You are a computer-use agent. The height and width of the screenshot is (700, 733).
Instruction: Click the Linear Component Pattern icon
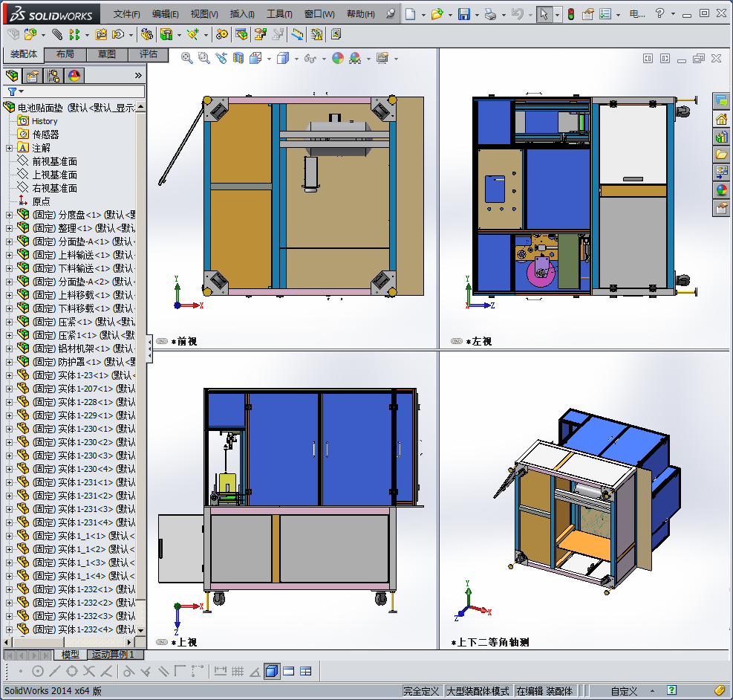pos(74,34)
